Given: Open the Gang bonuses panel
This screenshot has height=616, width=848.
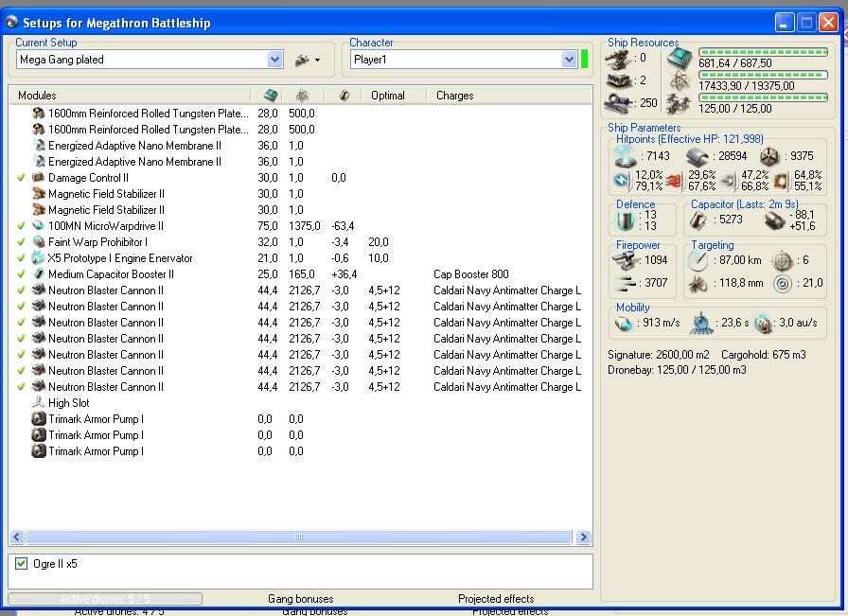Looking at the screenshot, I should 300,599.
